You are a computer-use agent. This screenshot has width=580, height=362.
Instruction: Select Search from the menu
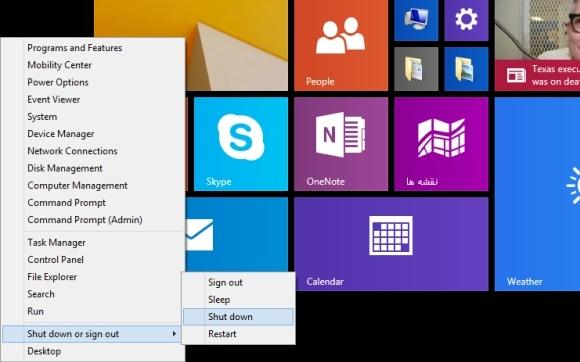pyautogui.click(x=41, y=294)
